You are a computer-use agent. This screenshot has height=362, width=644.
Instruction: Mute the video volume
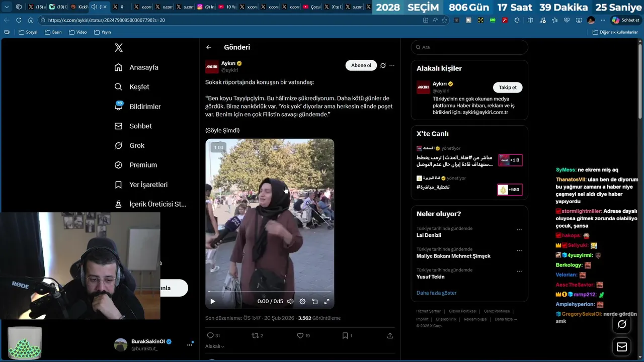pyautogui.click(x=290, y=301)
